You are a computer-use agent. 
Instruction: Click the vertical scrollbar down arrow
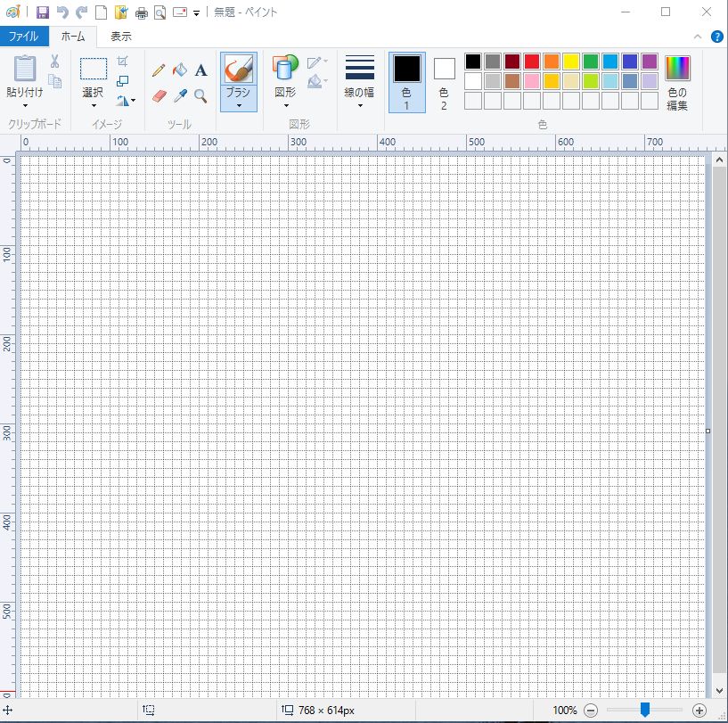(719, 691)
